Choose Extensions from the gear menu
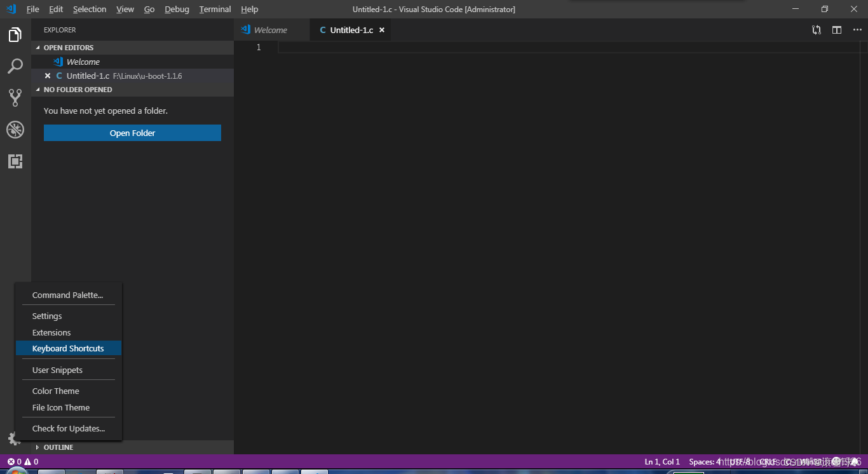 click(69, 332)
